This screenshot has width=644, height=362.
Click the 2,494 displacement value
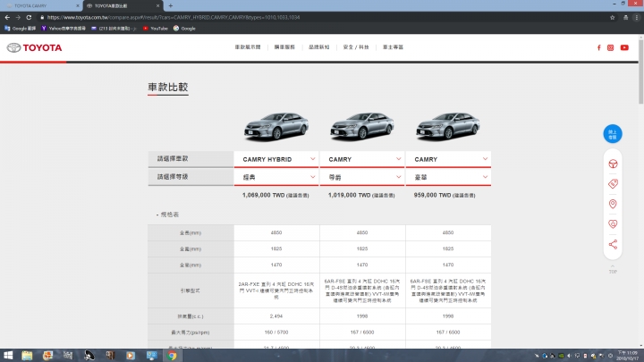pyautogui.click(x=276, y=316)
